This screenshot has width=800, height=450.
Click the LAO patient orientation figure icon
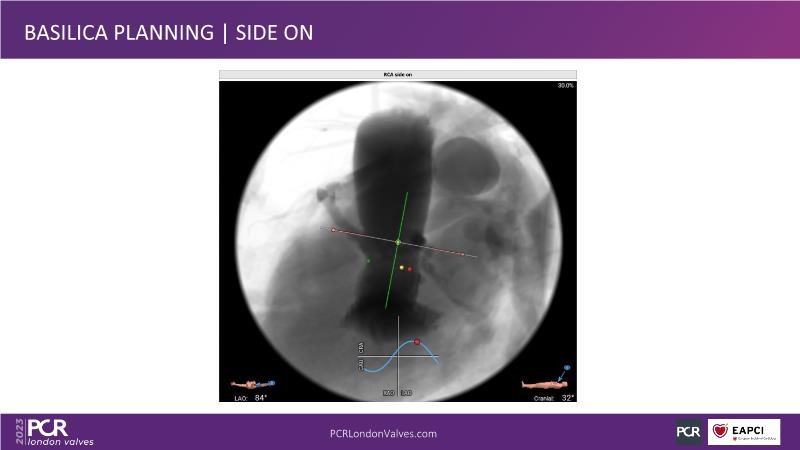(x=251, y=383)
